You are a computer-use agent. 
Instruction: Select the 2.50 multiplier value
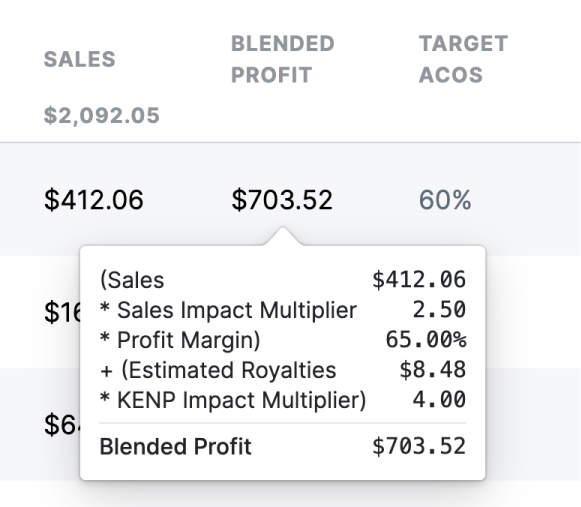[439, 309]
